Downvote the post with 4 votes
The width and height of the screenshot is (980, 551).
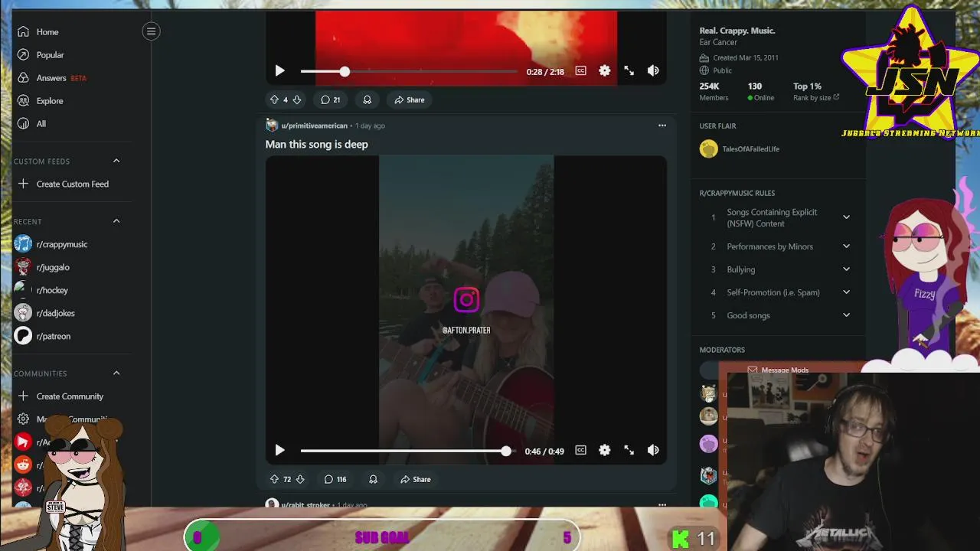point(297,99)
